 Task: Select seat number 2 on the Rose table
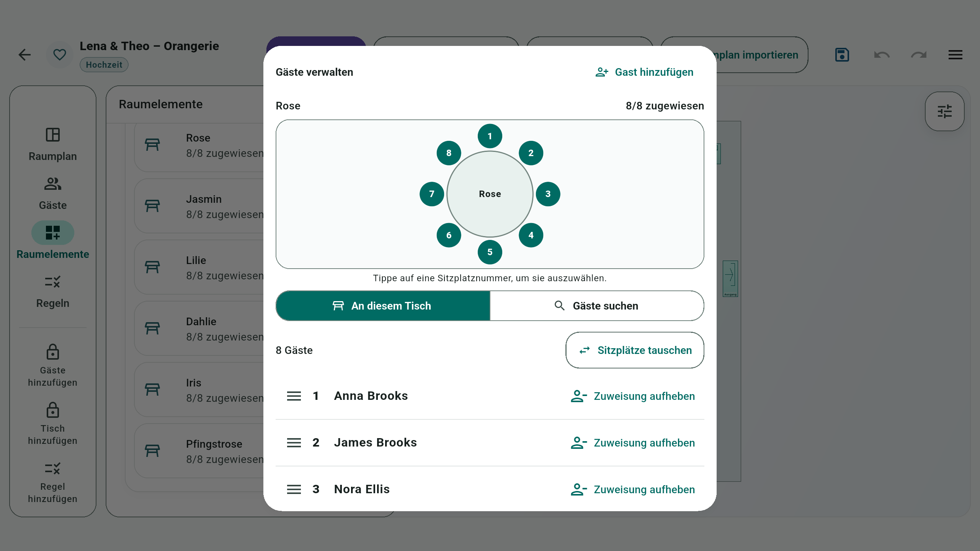pyautogui.click(x=531, y=153)
